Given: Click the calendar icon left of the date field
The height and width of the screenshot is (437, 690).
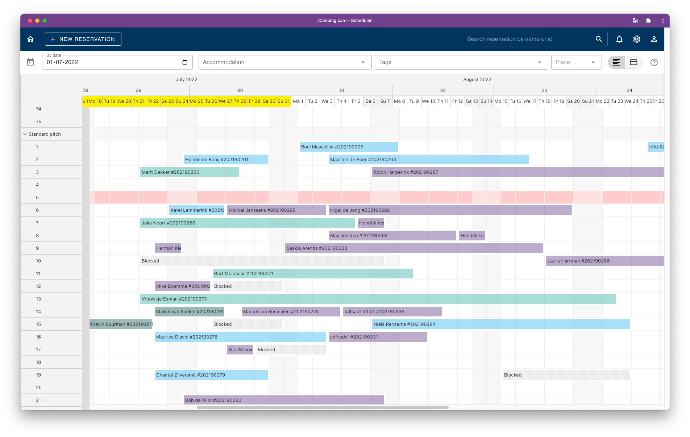Looking at the screenshot, I should pos(30,62).
